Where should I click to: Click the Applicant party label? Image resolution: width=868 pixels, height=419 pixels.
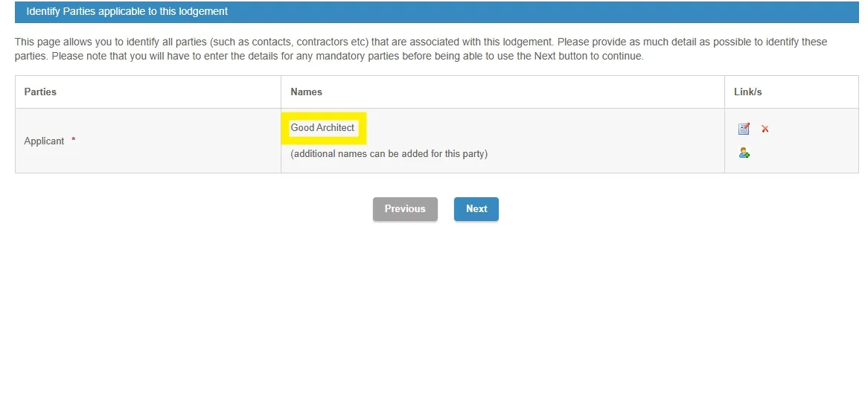coord(44,141)
